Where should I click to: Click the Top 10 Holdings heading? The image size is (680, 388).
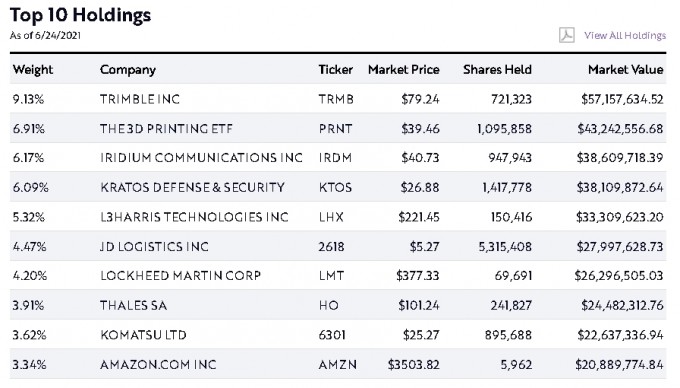point(81,16)
